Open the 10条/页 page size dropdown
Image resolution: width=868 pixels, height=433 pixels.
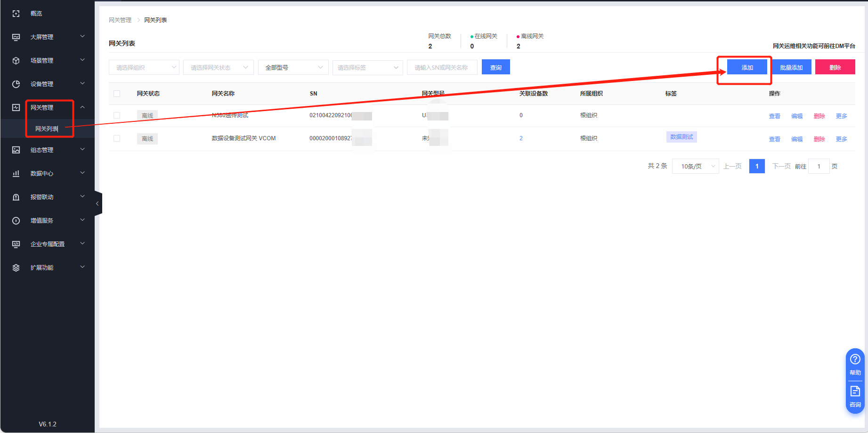(x=695, y=166)
